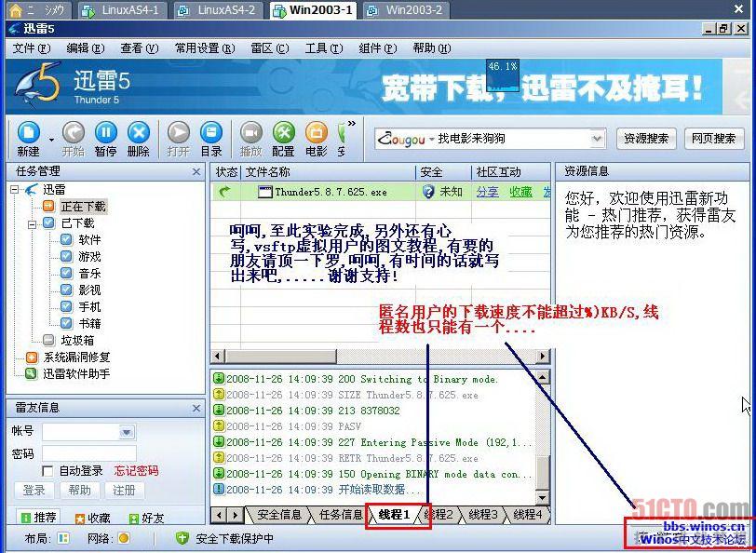Open the 查看(V) menu
This screenshot has height=553, width=756.
[x=140, y=48]
